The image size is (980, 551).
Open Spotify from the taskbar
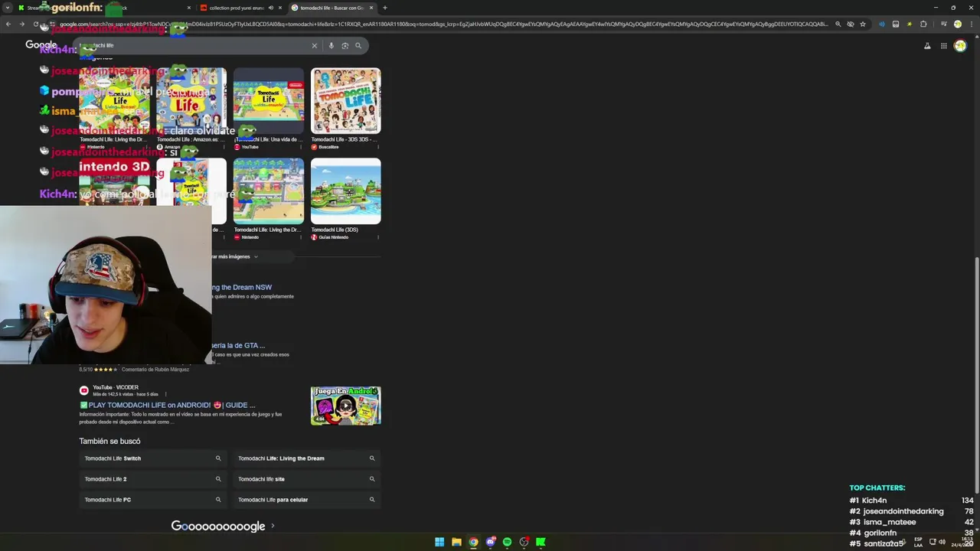point(507,542)
